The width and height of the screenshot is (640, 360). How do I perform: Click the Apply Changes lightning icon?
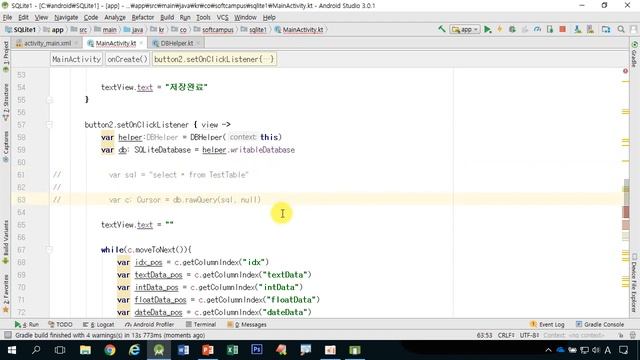point(500,29)
